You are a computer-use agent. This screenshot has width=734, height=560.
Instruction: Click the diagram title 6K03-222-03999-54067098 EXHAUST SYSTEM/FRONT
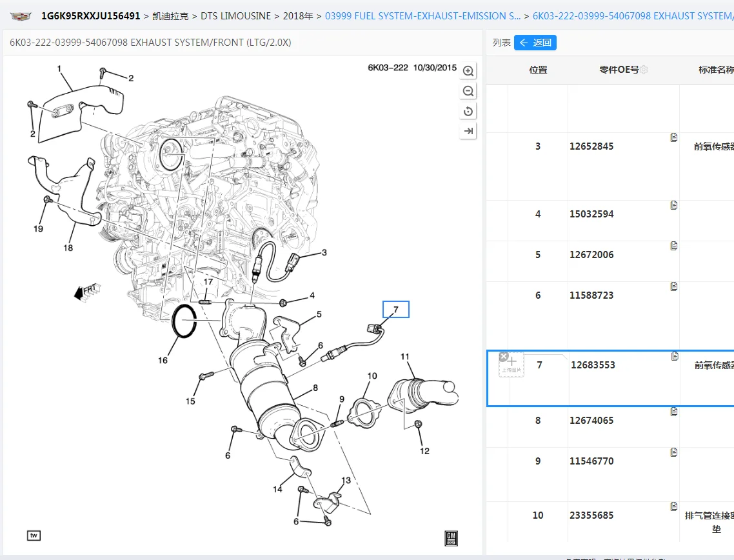[150, 43]
